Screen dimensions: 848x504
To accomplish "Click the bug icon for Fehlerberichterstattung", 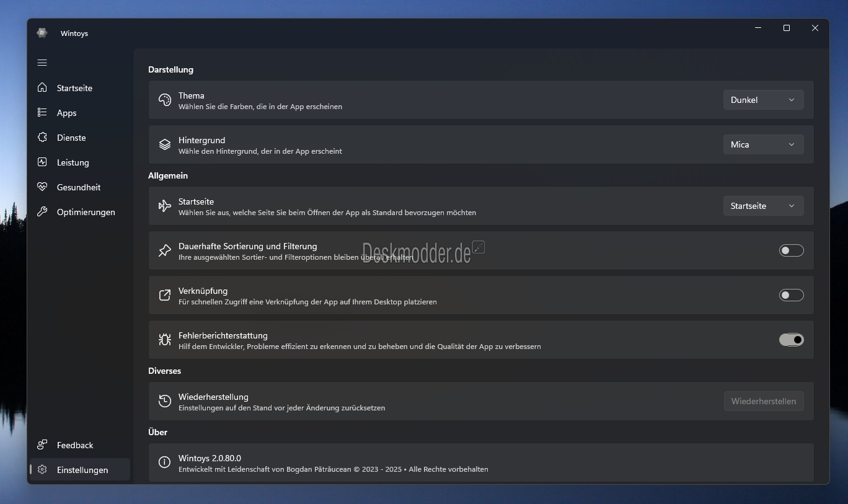I will pyautogui.click(x=164, y=340).
